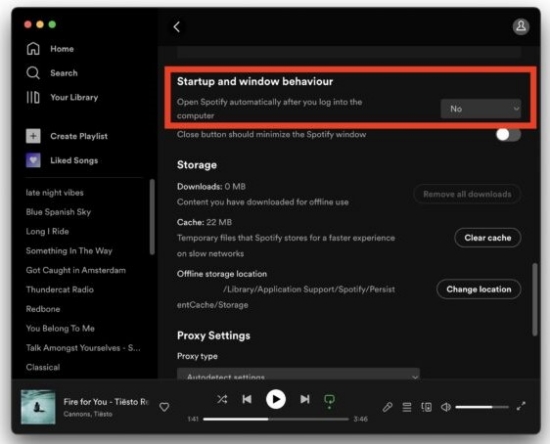Open the Blue Spanish Sky playlist

point(58,212)
